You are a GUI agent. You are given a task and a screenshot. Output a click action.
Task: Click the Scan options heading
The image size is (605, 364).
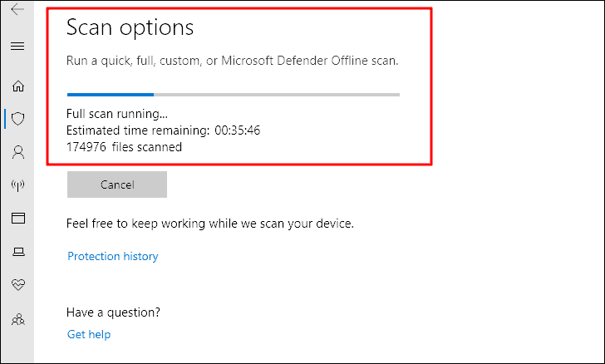130,27
